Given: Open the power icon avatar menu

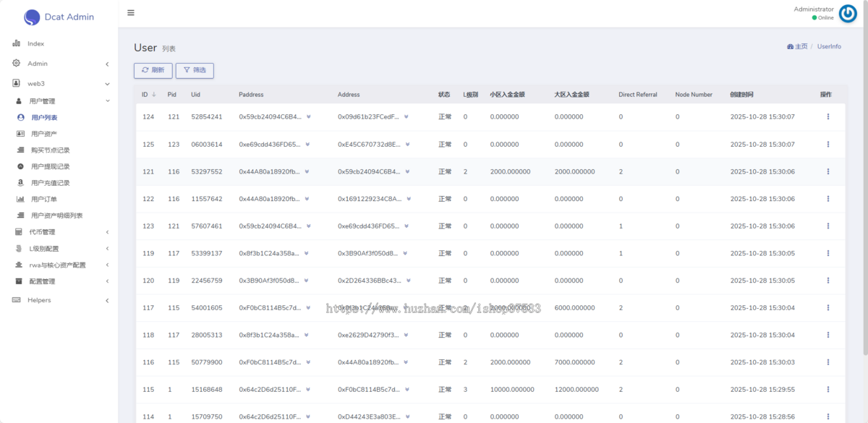Looking at the screenshot, I should pyautogui.click(x=848, y=14).
